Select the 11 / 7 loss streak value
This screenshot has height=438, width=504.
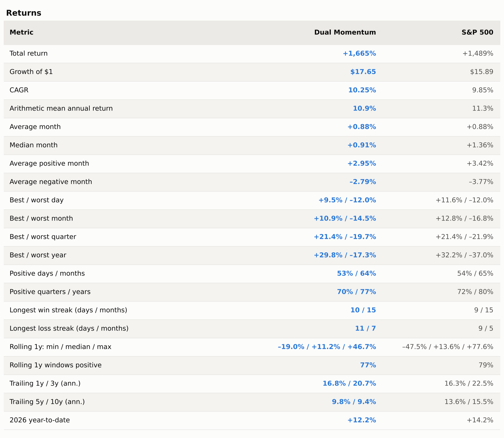[x=365, y=329]
